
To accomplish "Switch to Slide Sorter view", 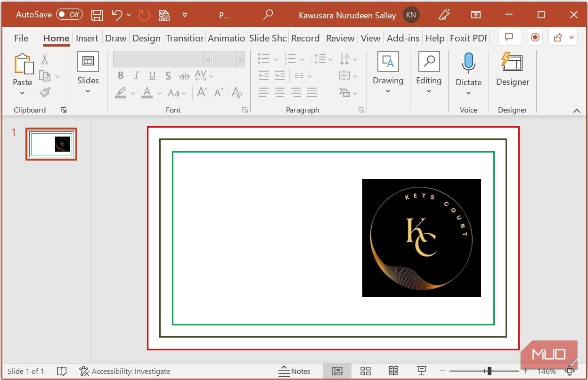I will [366, 371].
